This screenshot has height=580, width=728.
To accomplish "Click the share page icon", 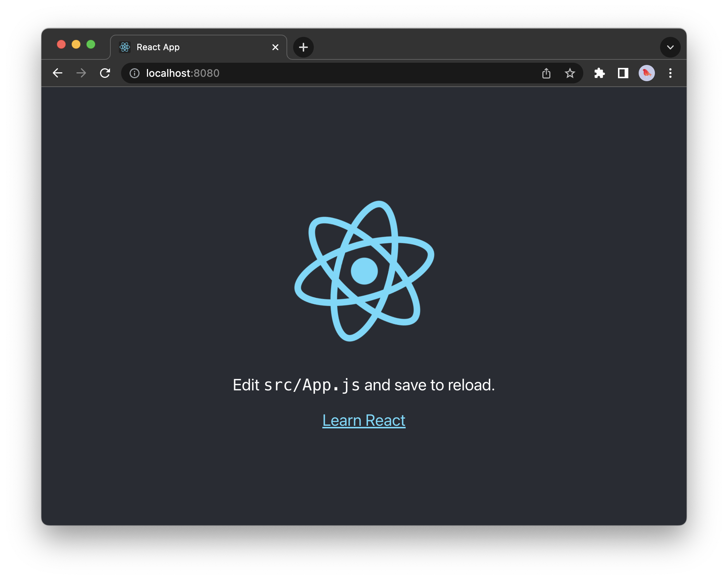I will pos(546,73).
